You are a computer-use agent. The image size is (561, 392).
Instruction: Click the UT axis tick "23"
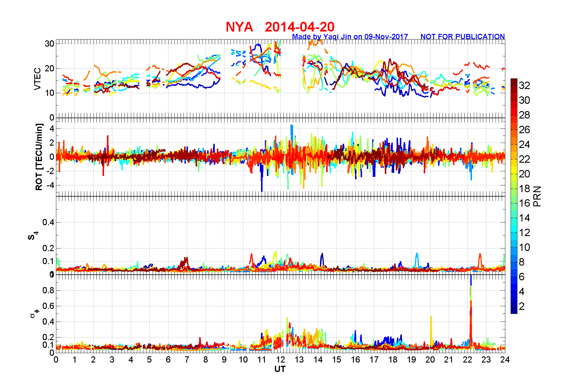(486, 360)
